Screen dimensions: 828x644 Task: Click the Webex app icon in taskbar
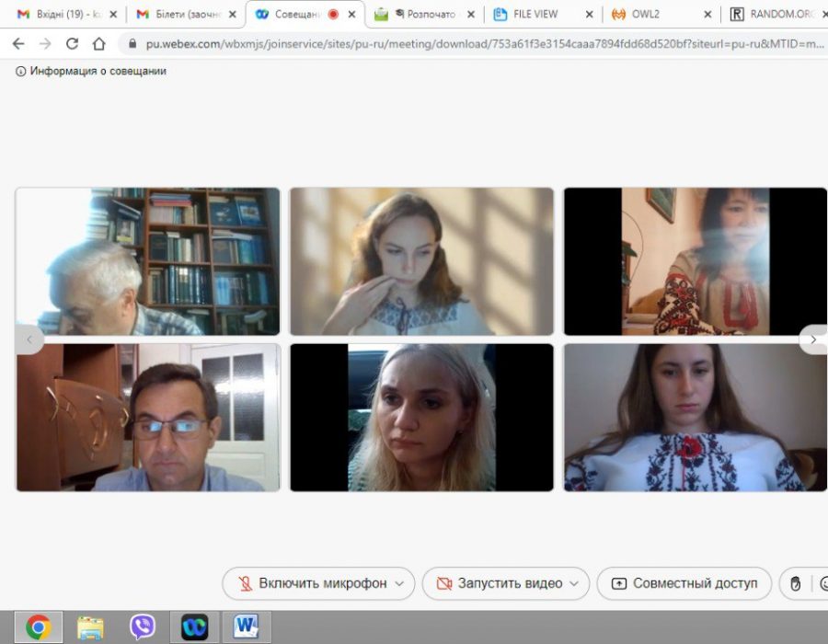point(194,627)
